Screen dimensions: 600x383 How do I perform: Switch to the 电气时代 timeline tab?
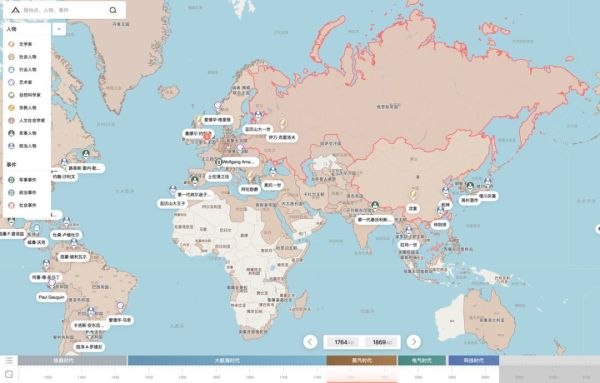[422, 360]
